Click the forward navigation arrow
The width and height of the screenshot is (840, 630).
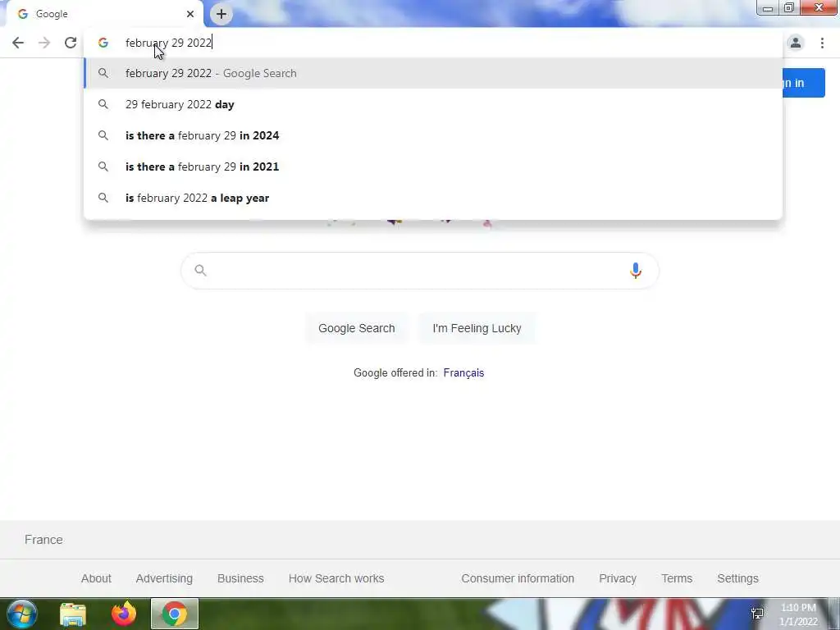(x=44, y=43)
